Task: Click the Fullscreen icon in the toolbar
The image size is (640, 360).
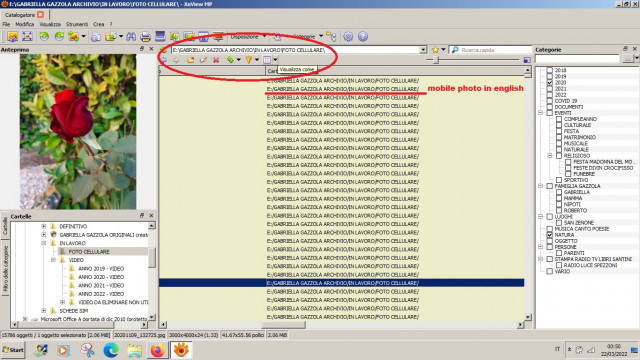Action: point(27,37)
